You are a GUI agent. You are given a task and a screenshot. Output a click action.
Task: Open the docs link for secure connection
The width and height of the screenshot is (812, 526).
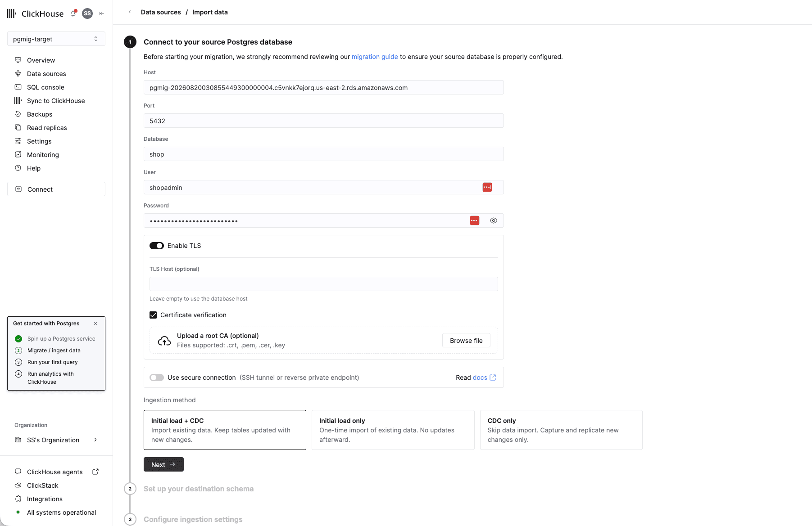(484, 378)
